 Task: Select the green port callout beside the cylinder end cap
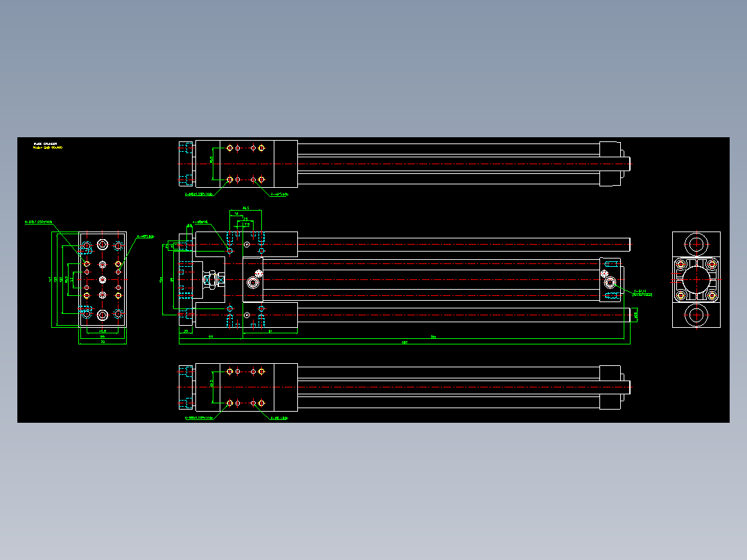pyautogui.click(x=642, y=292)
